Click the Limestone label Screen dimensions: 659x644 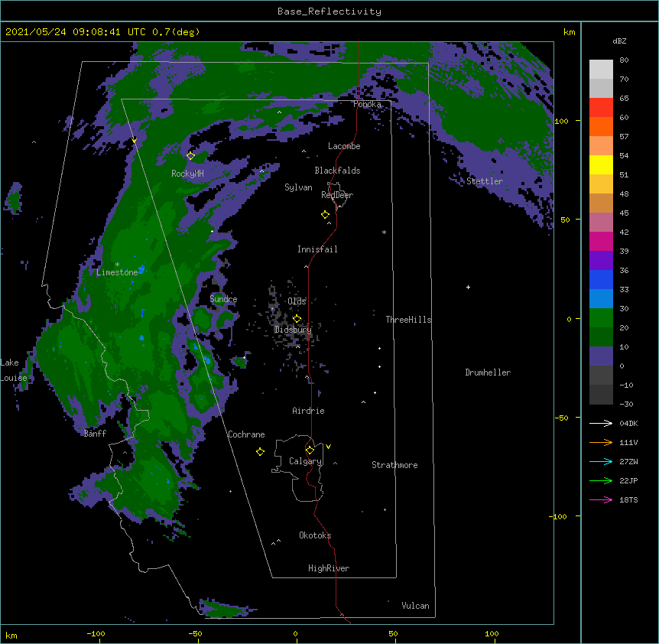pos(117,272)
